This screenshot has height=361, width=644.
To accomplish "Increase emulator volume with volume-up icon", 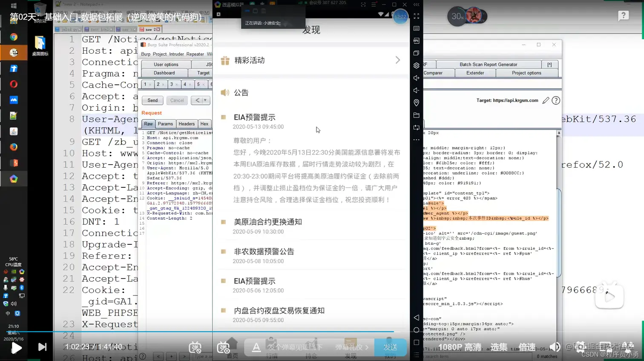I will (416, 78).
